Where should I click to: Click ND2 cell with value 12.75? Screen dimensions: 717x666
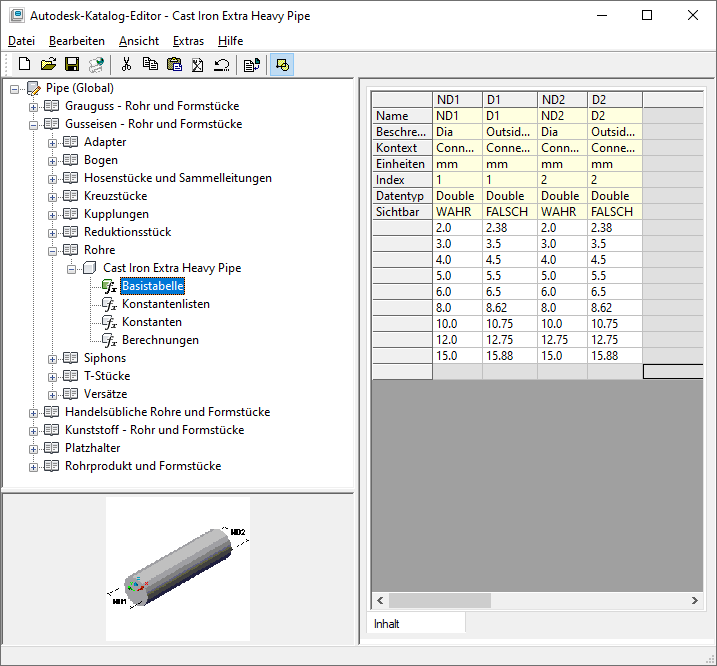562,340
